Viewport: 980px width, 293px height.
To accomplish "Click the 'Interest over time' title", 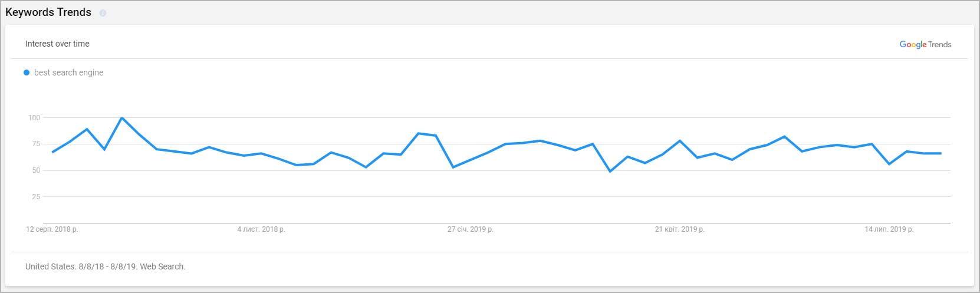I will [x=57, y=44].
